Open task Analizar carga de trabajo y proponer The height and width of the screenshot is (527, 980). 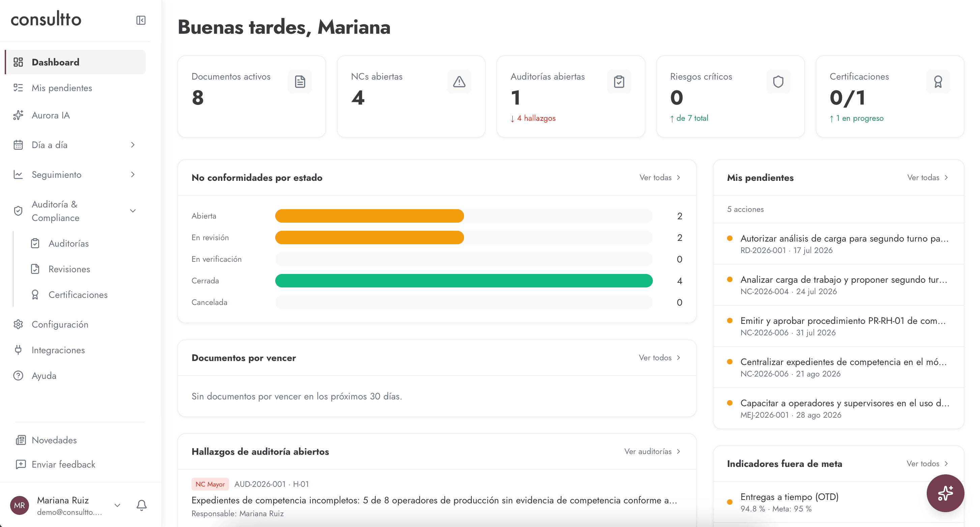click(x=838, y=285)
